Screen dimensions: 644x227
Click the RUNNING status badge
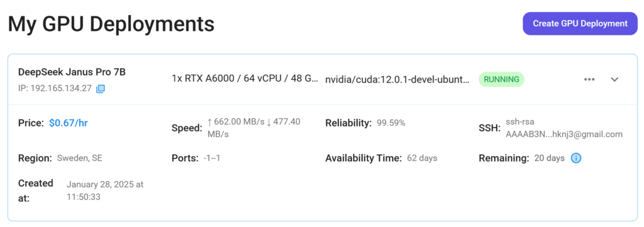point(501,79)
